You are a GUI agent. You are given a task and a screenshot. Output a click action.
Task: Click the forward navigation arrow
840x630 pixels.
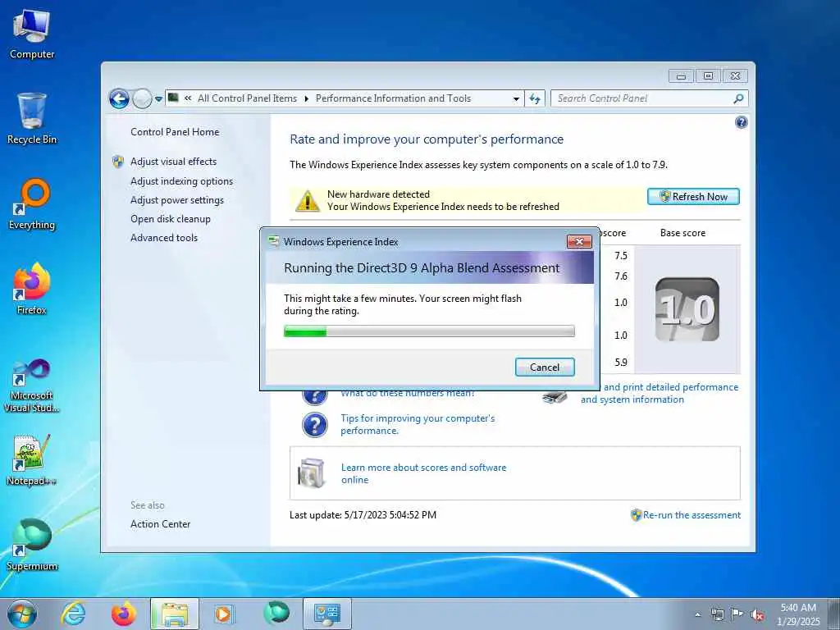[142, 98]
